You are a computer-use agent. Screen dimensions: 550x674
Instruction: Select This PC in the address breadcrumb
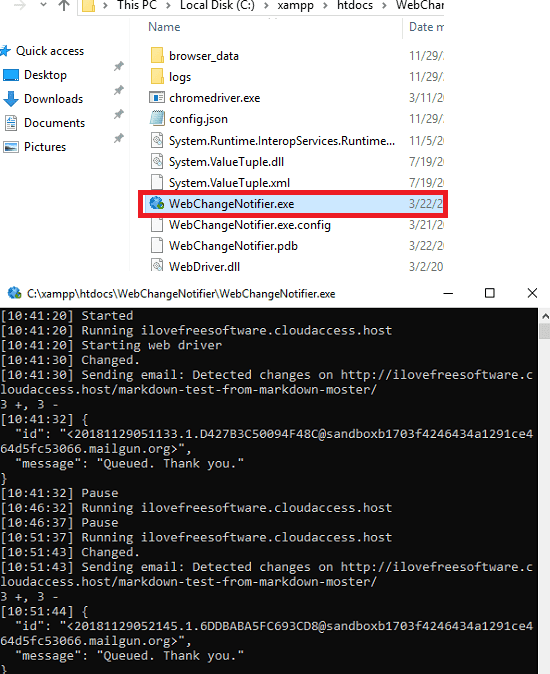(x=137, y=5)
